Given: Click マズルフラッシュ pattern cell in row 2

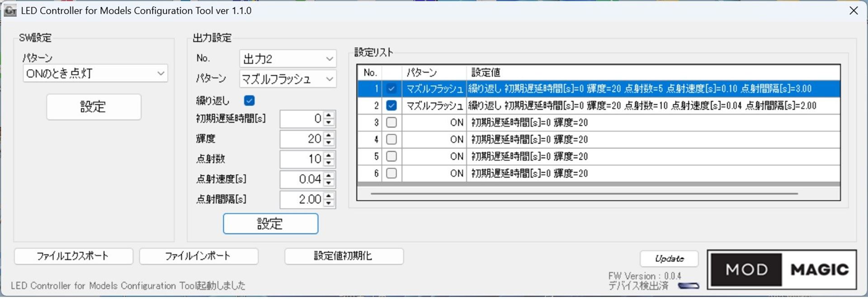Looking at the screenshot, I should point(434,105).
